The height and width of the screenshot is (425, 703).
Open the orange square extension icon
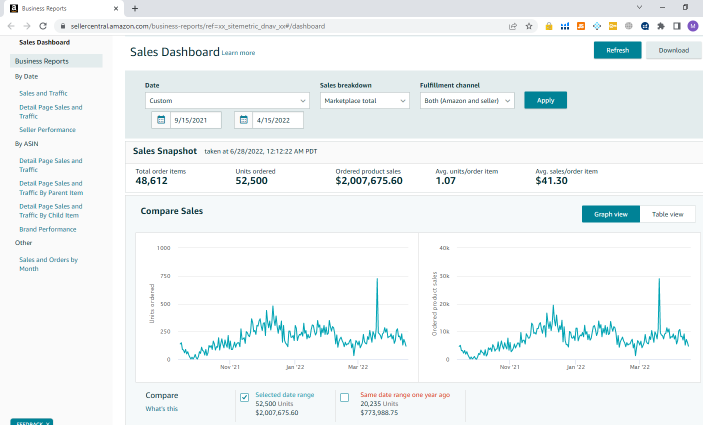coord(581,26)
